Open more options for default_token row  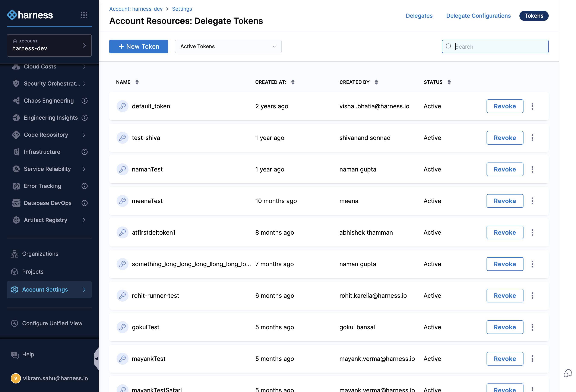tap(532, 106)
